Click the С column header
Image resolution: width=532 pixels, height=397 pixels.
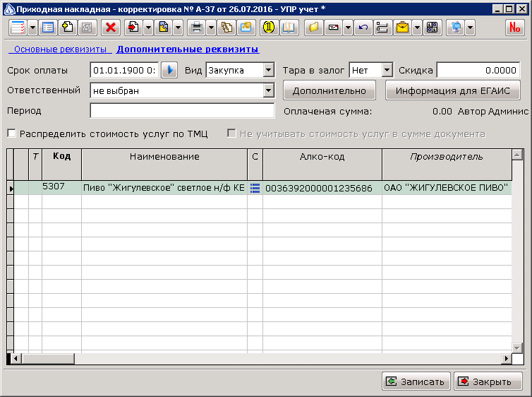click(255, 165)
